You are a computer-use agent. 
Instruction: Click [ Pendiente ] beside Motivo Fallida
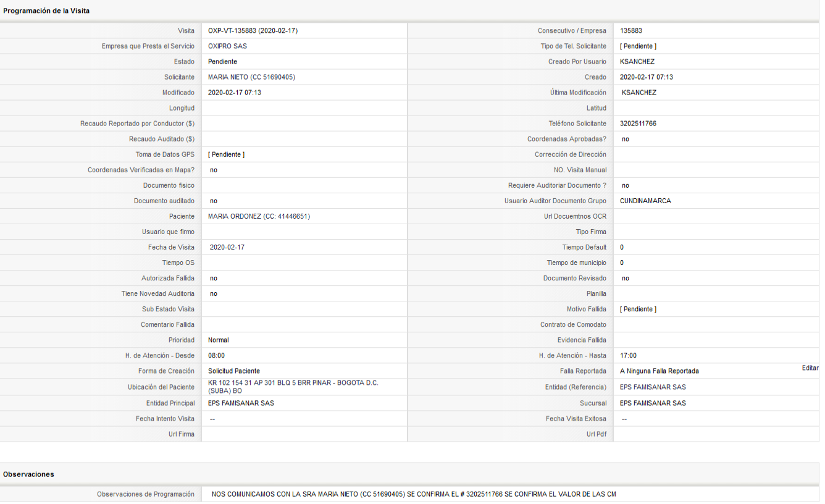tap(639, 309)
